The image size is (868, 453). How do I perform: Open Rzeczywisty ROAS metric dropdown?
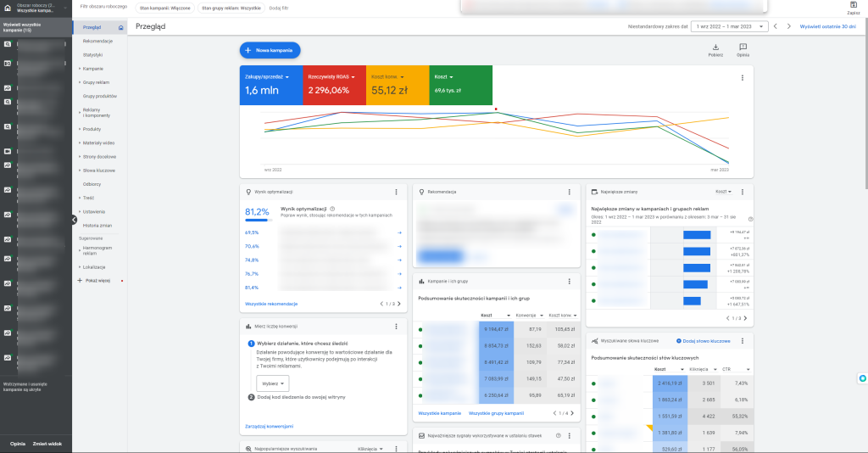pyautogui.click(x=331, y=77)
